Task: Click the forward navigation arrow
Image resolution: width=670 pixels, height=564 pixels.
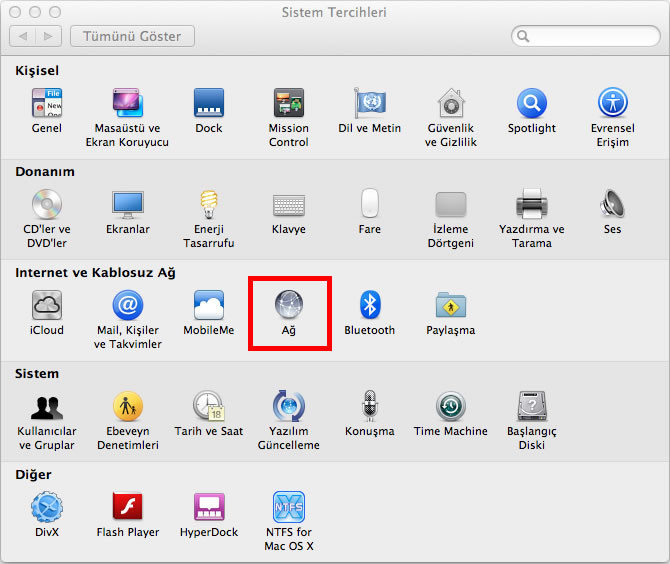Action: click(x=48, y=36)
